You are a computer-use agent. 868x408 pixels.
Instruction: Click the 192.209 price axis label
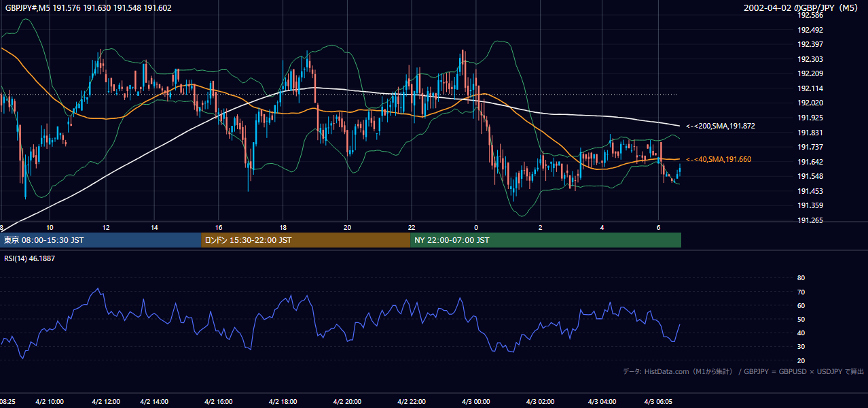(x=810, y=73)
